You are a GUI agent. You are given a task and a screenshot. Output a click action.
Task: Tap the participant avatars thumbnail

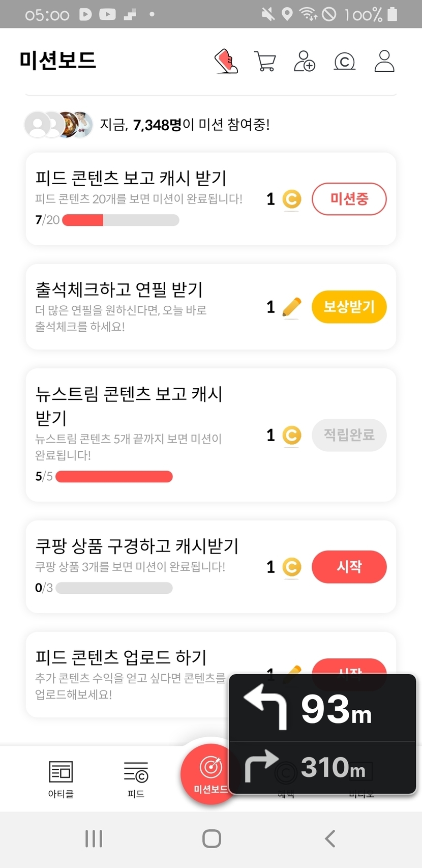[58, 125]
